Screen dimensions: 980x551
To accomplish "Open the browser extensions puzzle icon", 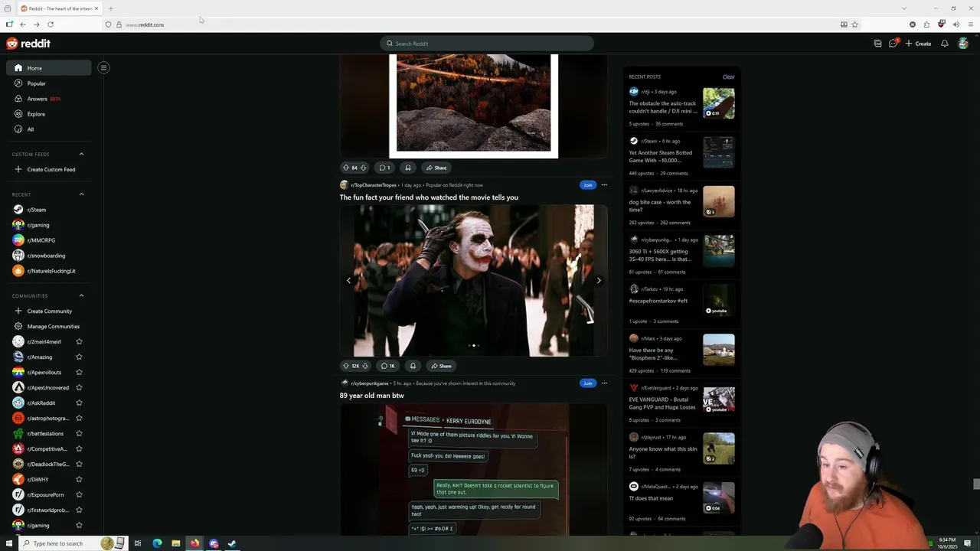I will (926, 24).
